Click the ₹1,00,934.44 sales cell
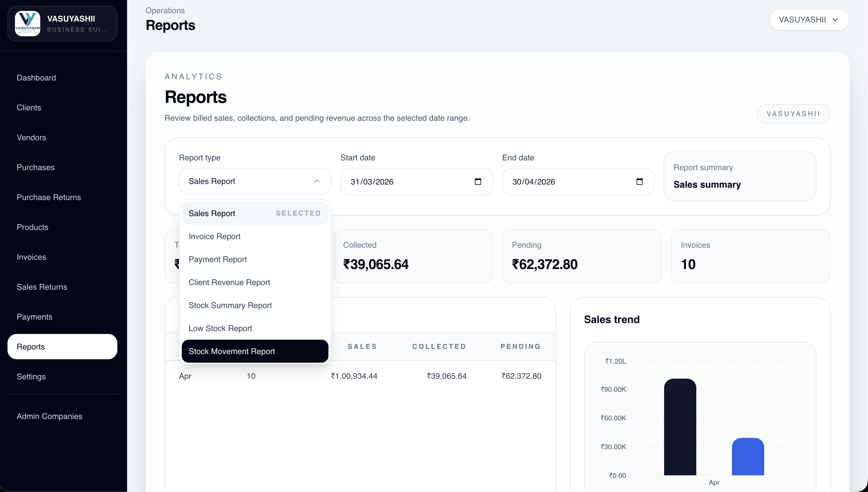 354,376
